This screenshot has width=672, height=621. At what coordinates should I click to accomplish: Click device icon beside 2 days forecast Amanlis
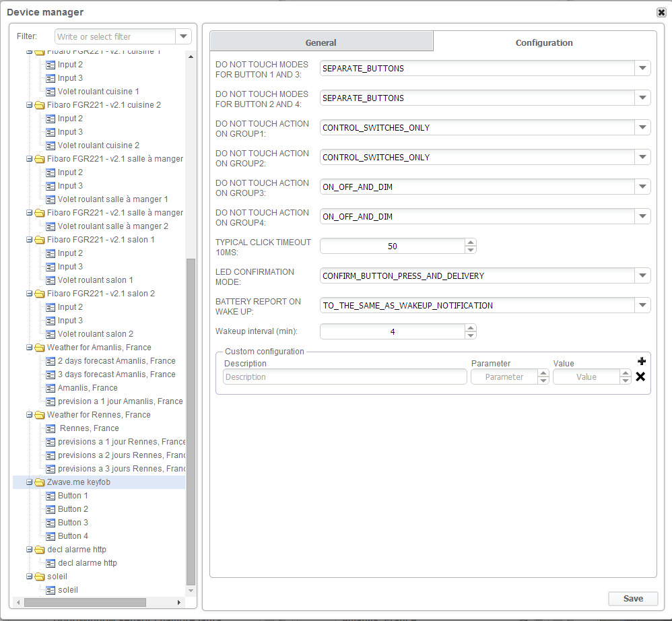pos(51,361)
